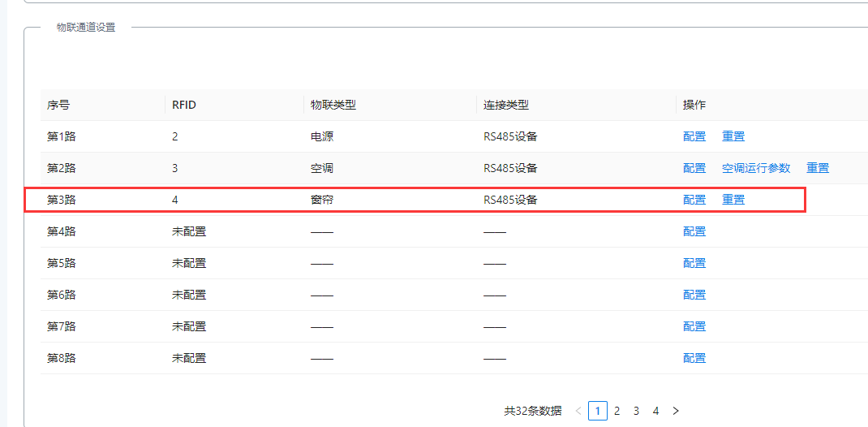Image resolution: width=868 pixels, height=427 pixels.
Task: Click 重置 for 第2路 空调 row
Action: pyautogui.click(x=818, y=168)
